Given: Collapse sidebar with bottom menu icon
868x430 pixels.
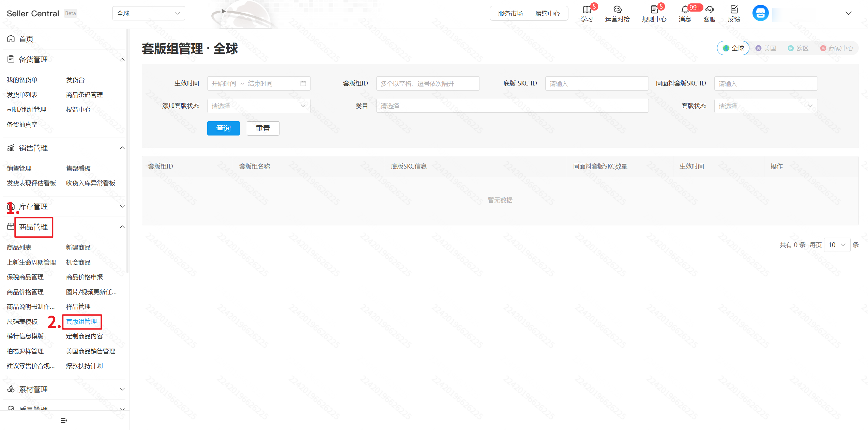Looking at the screenshot, I should 64,420.
